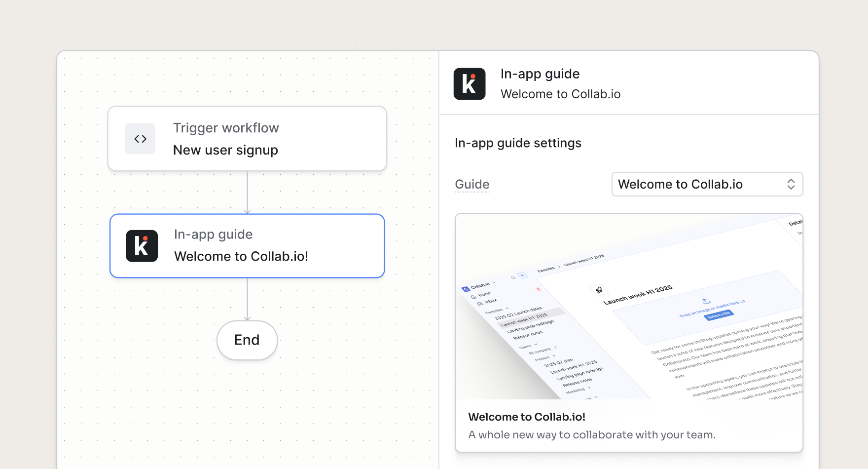Click the 'Trigger workflow' label in the first step

pyautogui.click(x=226, y=128)
